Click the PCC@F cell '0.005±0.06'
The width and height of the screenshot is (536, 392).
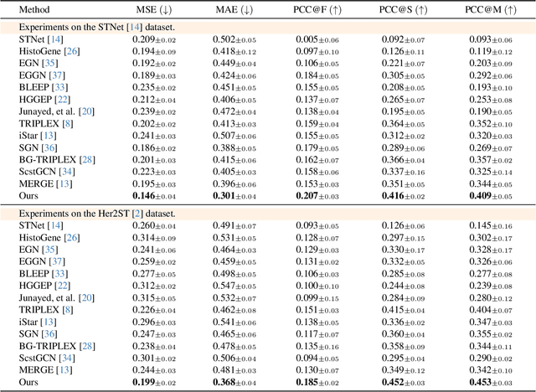pos(317,39)
